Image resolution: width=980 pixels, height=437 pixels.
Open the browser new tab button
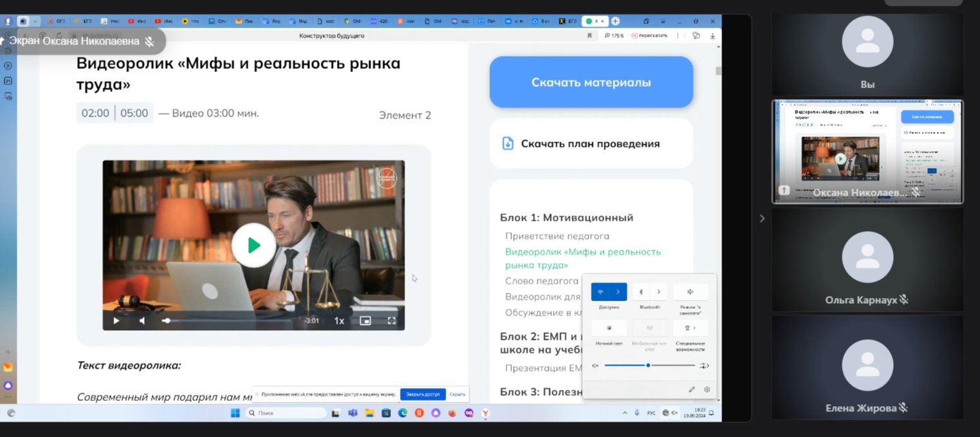click(x=615, y=21)
